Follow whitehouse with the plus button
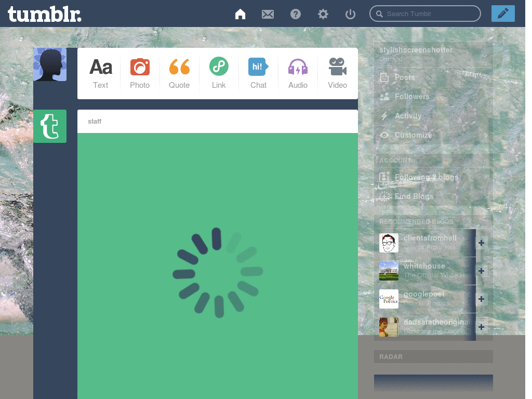 (481, 271)
